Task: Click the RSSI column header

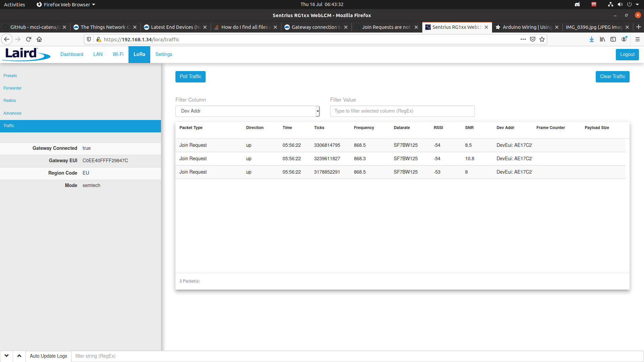Action: 438,128
